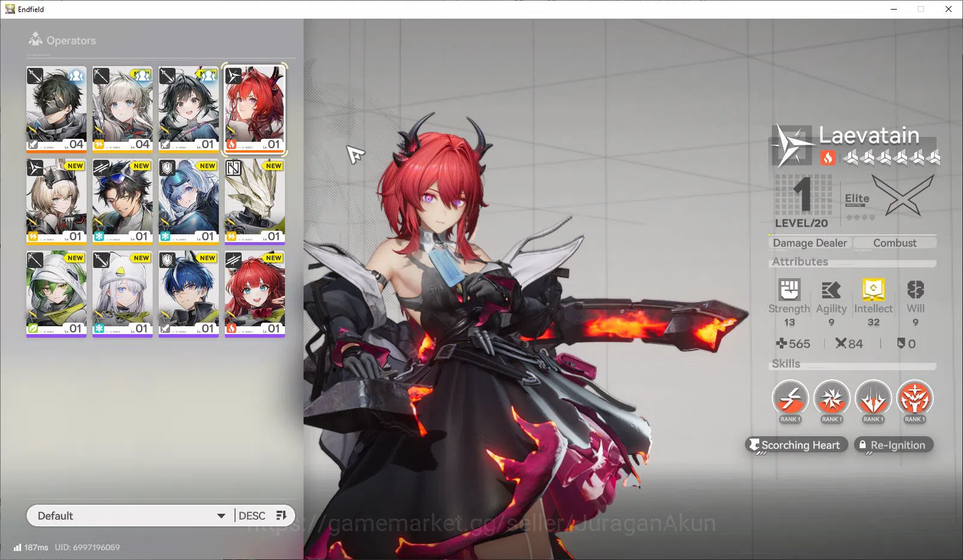Click the Agility attribute icon
963x560 pixels.
click(x=831, y=290)
